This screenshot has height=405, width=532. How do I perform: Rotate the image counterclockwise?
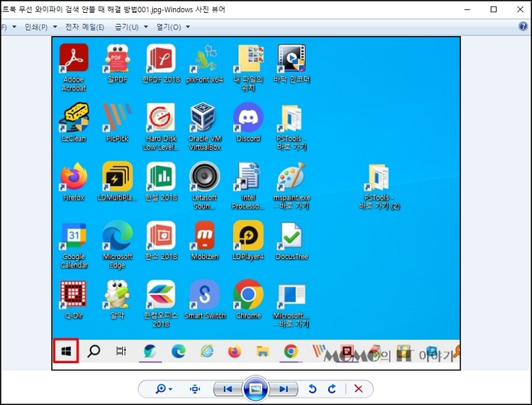pos(312,389)
